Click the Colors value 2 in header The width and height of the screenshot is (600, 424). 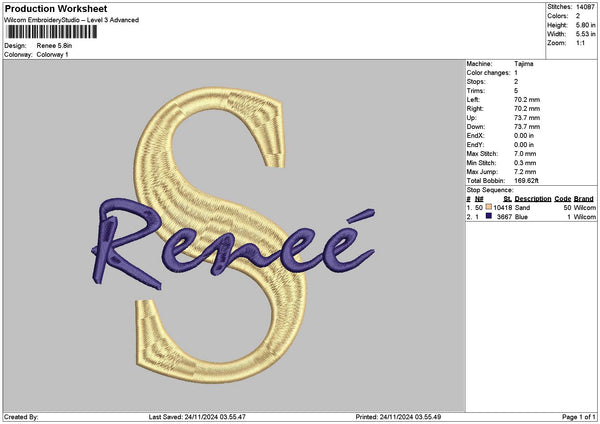point(578,16)
